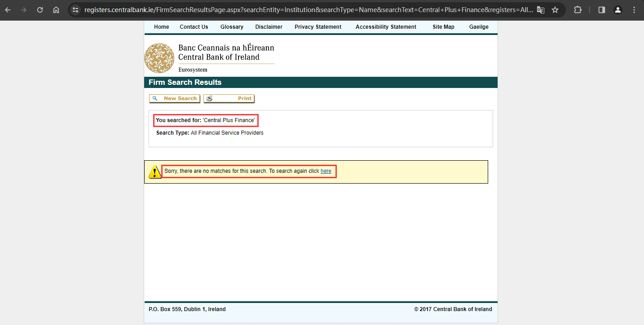Click the Central Bank of Ireland logo
This screenshot has height=325, width=644.
[159, 58]
